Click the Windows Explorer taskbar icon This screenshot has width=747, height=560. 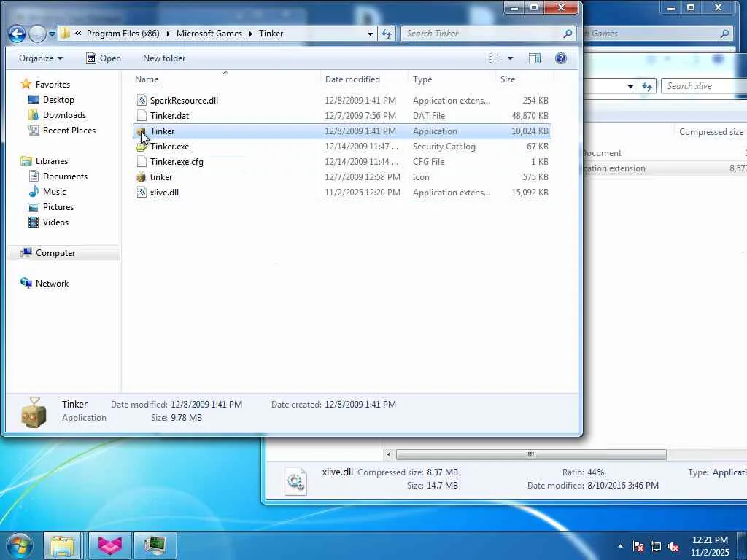(63, 545)
